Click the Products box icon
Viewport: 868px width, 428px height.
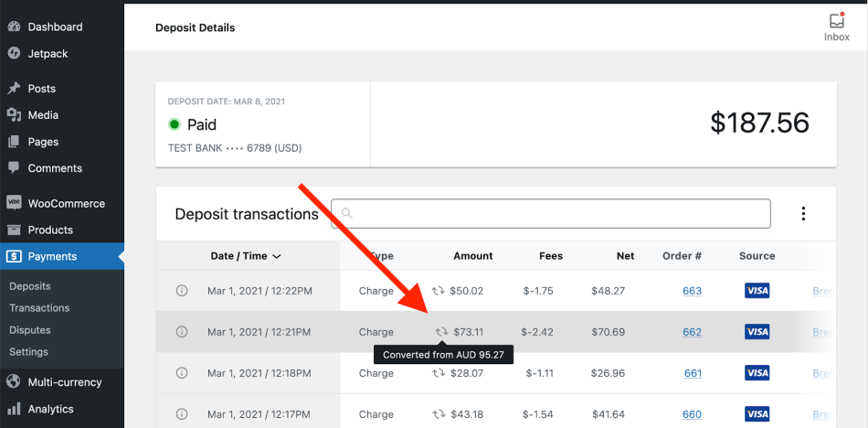(14, 230)
